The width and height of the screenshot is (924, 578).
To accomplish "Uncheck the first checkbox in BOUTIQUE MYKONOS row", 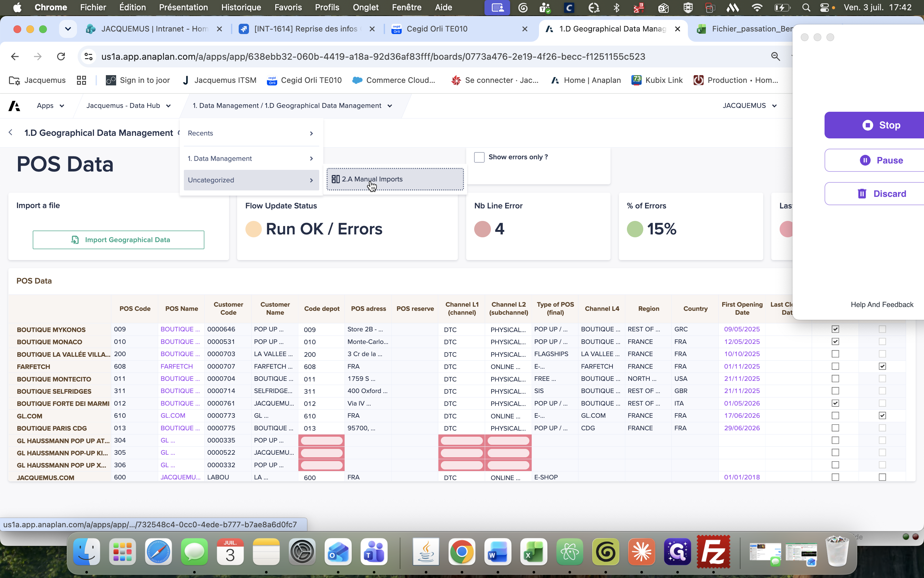I will click(835, 329).
